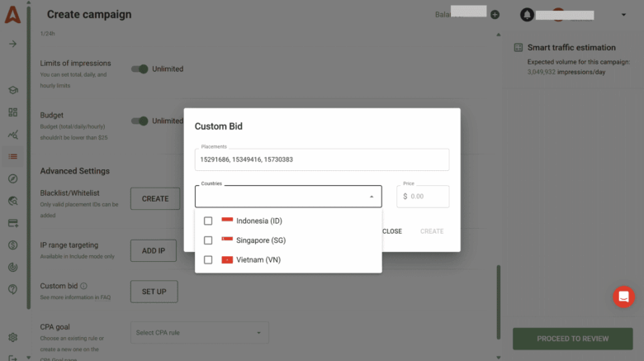
Task: Expand sidebar with the arrow icon
Action: [x=12, y=44]
